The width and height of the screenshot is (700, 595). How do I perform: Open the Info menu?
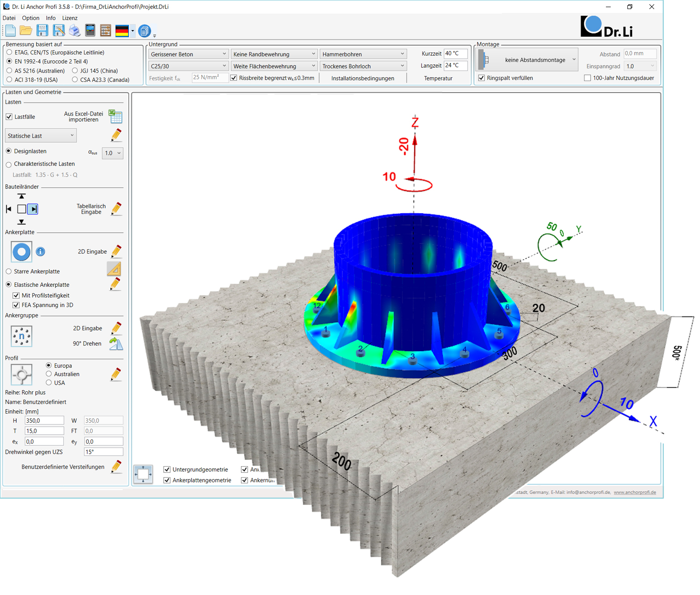pyautogui.click(x=51, y=18)
